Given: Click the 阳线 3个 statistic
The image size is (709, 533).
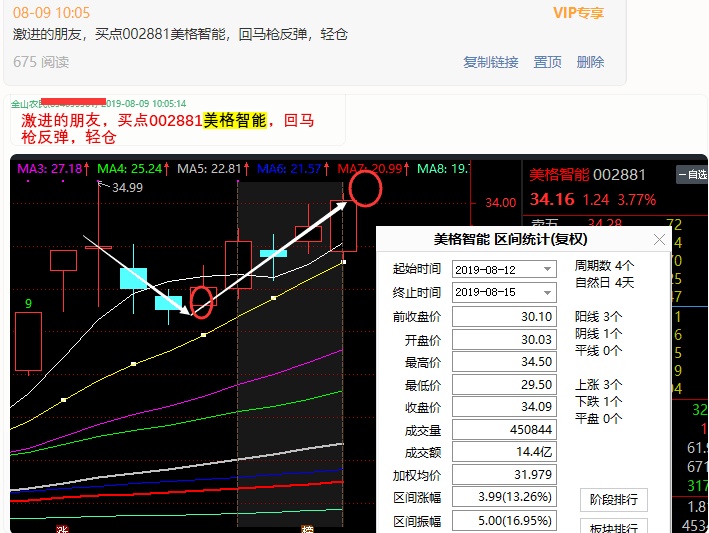Looking at the screenshot, I should coord(599,316).
